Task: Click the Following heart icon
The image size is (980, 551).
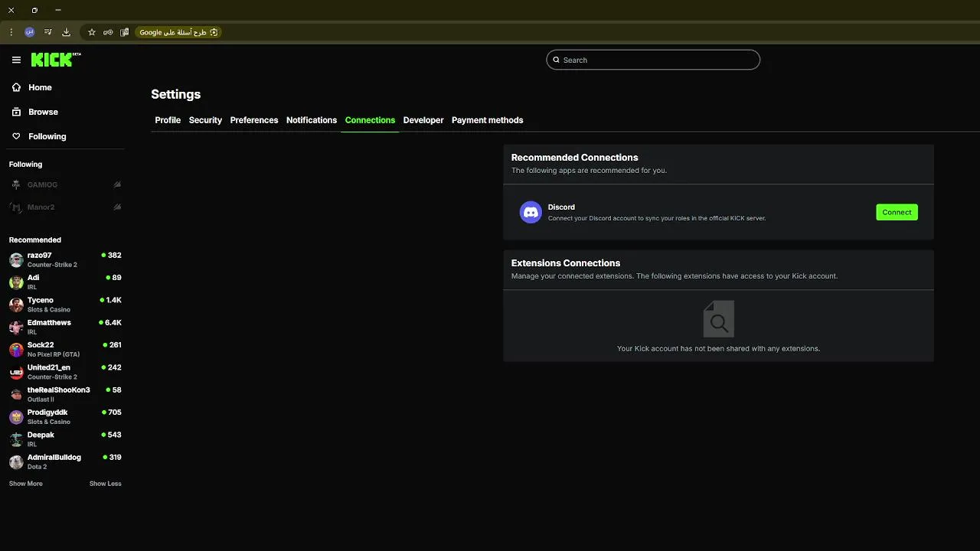Action: (x=16, y=136)
